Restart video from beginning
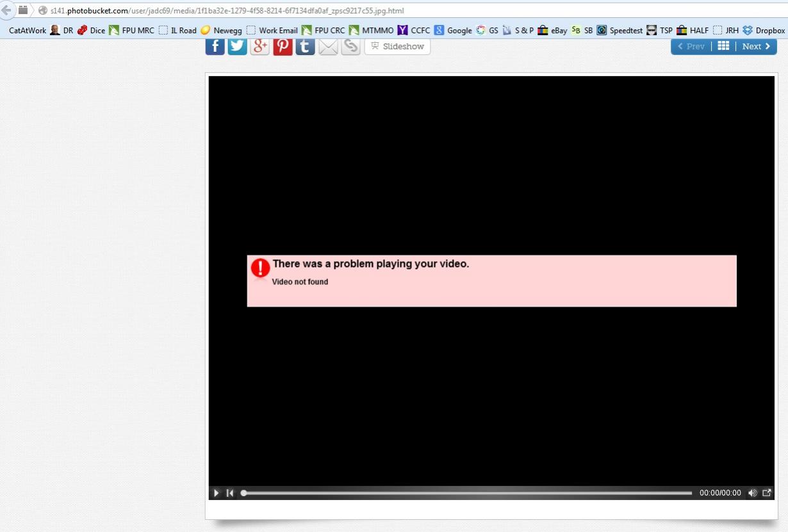 [230, 493]
